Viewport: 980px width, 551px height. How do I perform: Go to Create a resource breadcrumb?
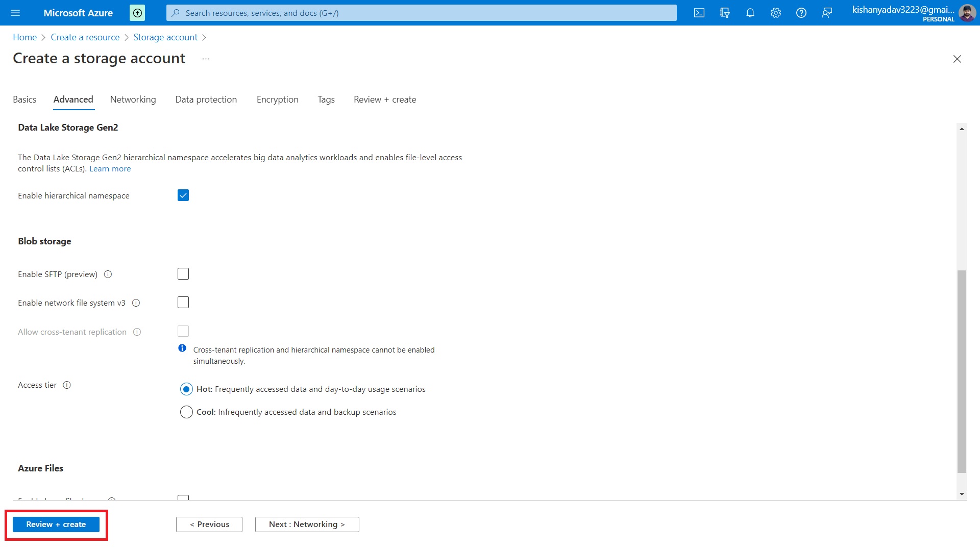coord(85,37)
